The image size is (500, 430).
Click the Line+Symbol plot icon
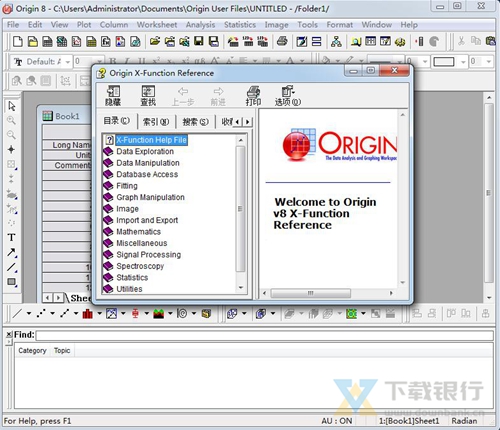click(x=65, y=313)
